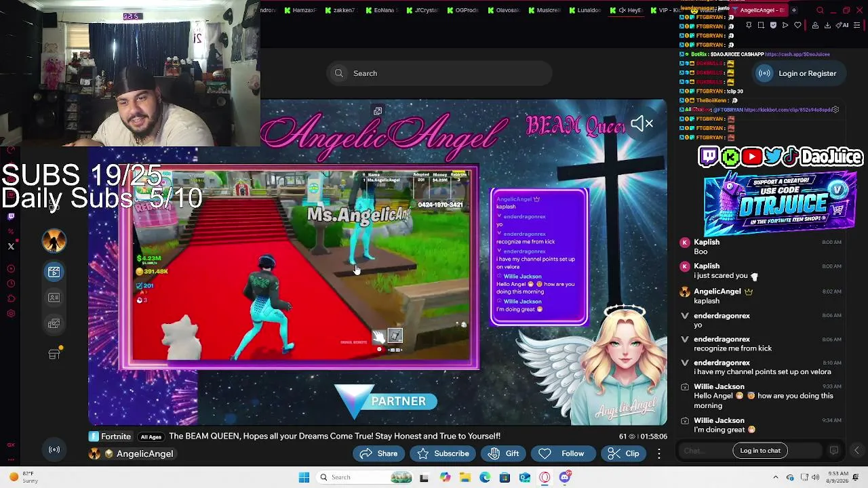Click the Fortnite category link
This screenshot has height=488, width=868.
click(x=111, y=436)
